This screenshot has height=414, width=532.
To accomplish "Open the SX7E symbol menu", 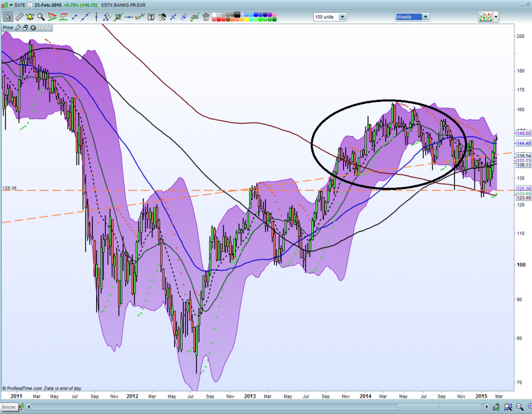I will tap(11, 4).
